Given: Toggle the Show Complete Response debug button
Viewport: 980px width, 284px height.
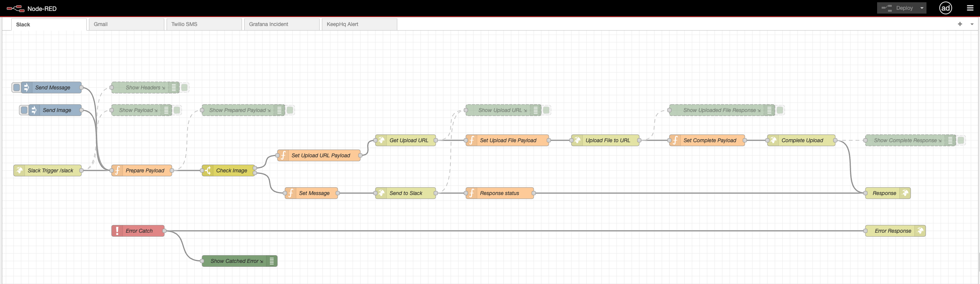Looking at the screenshot, I should pyautogui.click(x=961, y=140).
